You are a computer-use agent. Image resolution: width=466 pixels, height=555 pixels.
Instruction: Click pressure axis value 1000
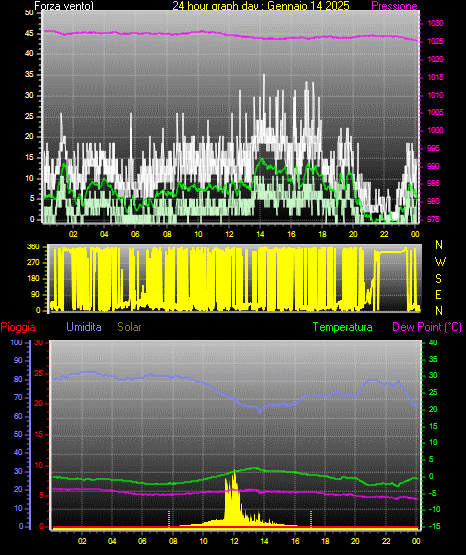435,130
